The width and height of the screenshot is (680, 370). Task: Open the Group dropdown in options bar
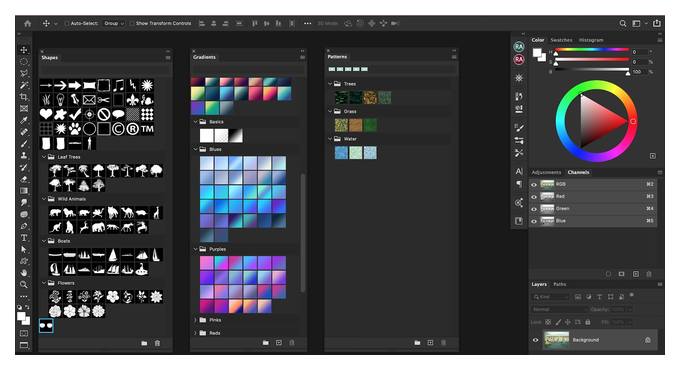click(114, 23)
